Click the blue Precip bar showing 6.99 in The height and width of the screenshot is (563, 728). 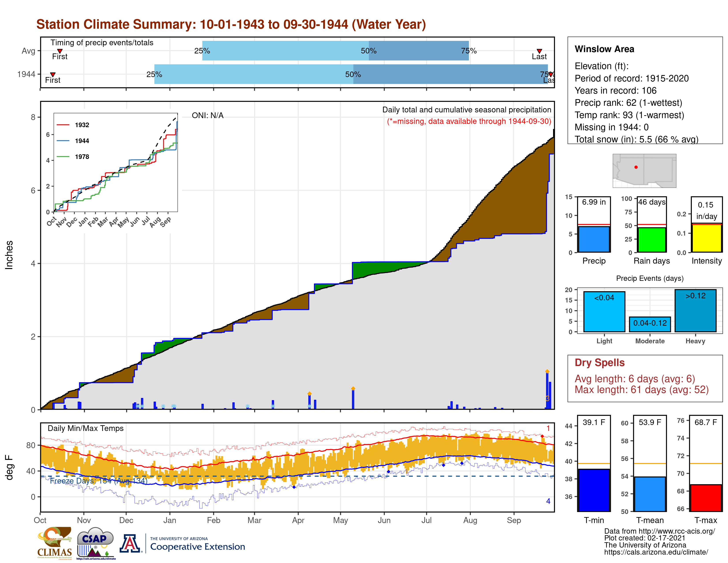tap(594, 239)
